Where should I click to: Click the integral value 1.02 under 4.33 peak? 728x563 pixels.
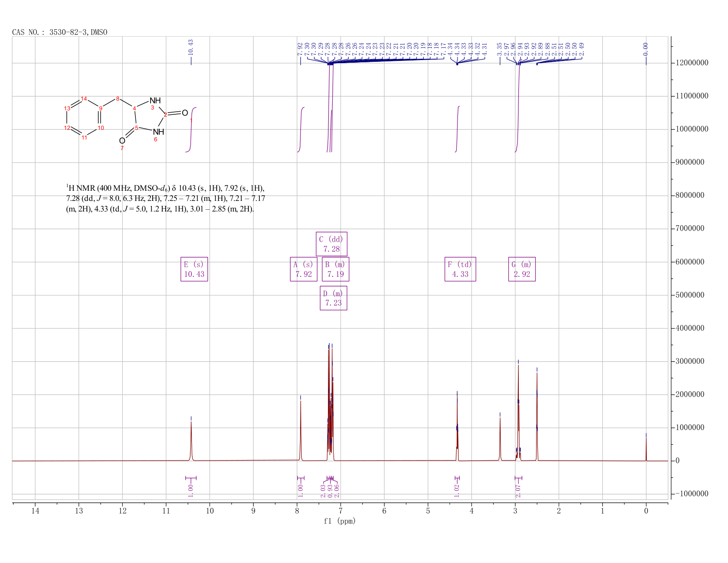pyautogui.click(x=457, y=491)
